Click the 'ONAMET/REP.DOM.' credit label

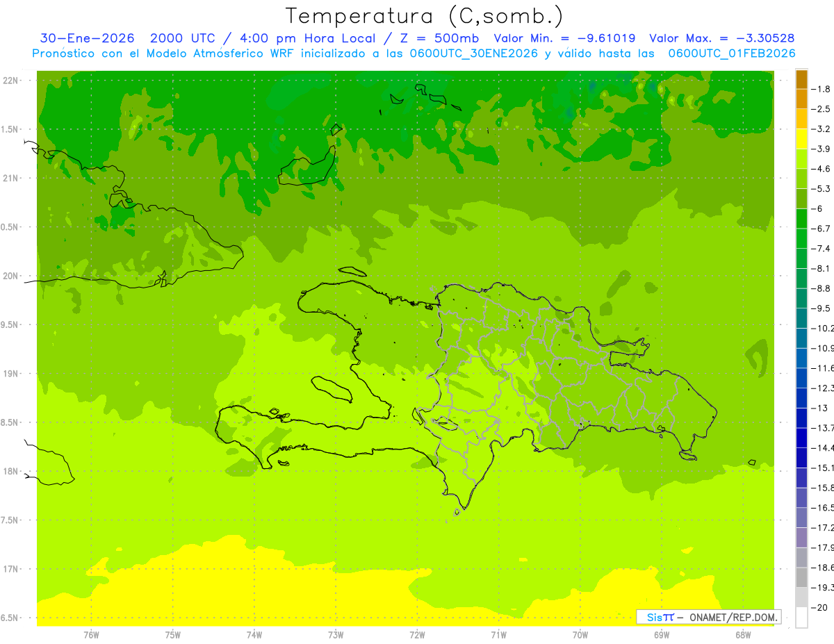[733, 617]
